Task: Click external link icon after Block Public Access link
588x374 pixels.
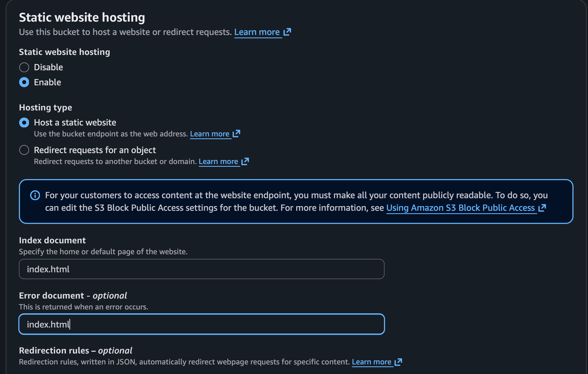Action: coord(542,208)
